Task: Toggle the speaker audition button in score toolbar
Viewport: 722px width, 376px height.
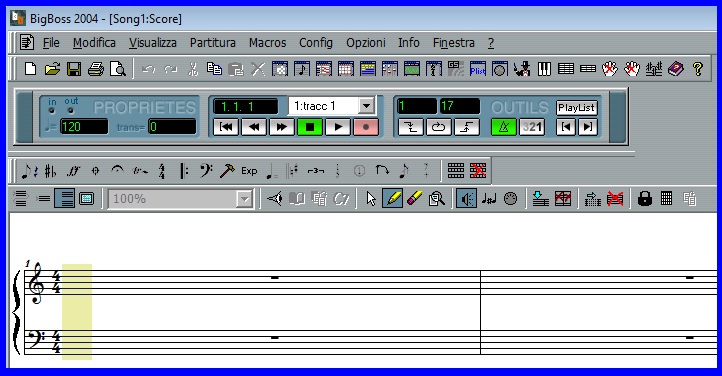Action: tap(466, 199)
